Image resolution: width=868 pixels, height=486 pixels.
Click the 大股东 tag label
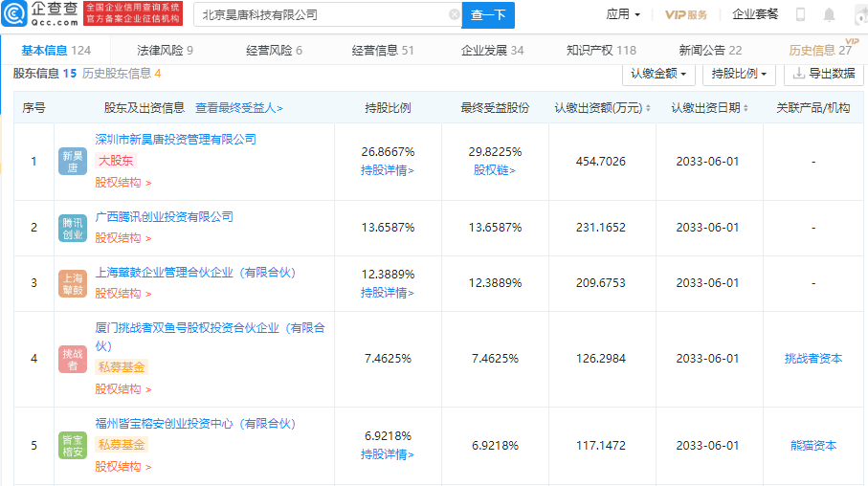coord(116,161)
